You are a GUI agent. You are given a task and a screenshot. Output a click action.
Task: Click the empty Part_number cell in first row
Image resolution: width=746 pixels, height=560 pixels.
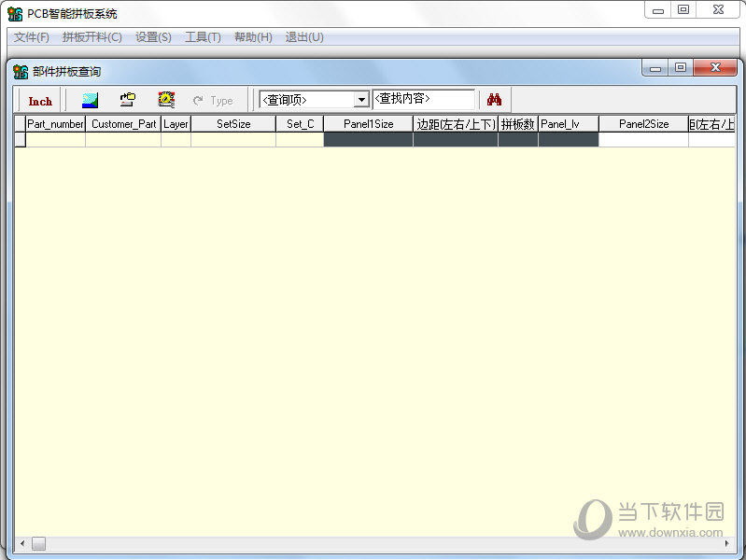(55, 139)
